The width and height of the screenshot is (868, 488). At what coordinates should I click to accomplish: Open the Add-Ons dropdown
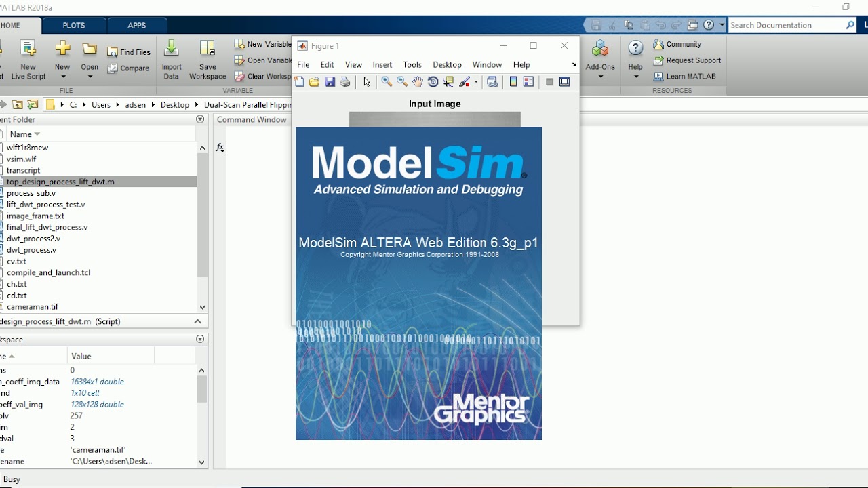pos(600,60)
